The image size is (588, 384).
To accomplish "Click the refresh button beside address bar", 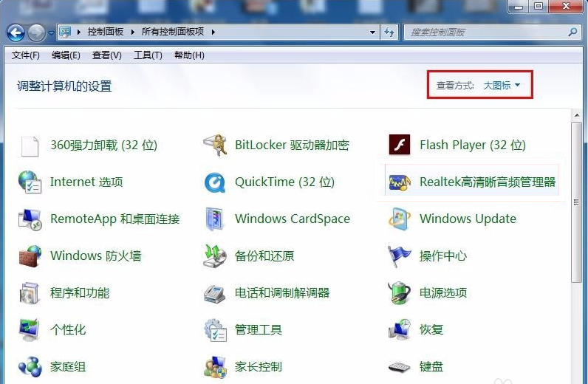I will [x=389, y=32].
